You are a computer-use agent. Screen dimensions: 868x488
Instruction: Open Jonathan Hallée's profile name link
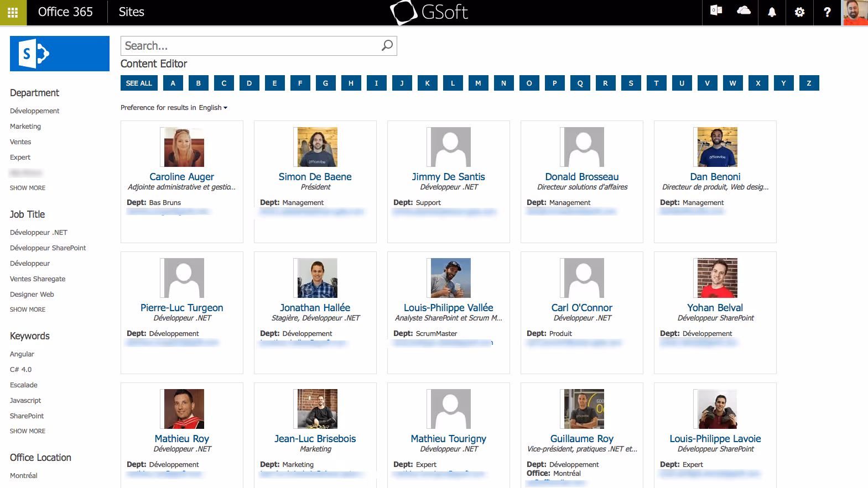tap(315, 308)
